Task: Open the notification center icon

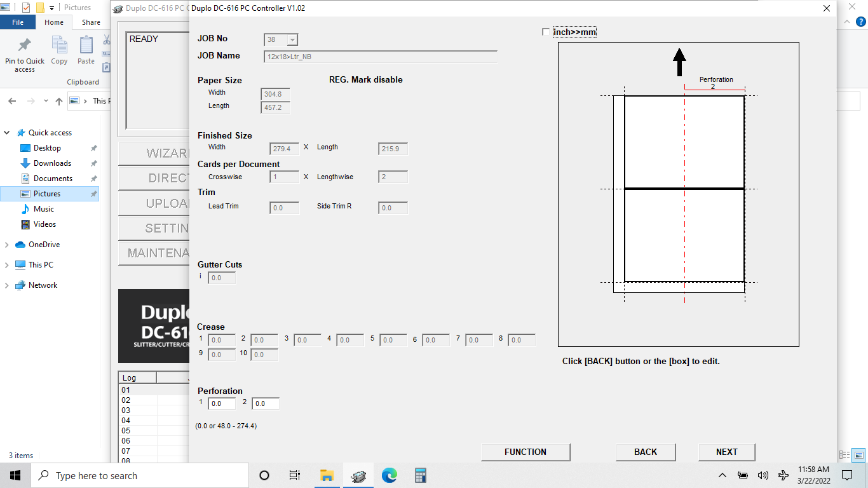Action: 846,475
